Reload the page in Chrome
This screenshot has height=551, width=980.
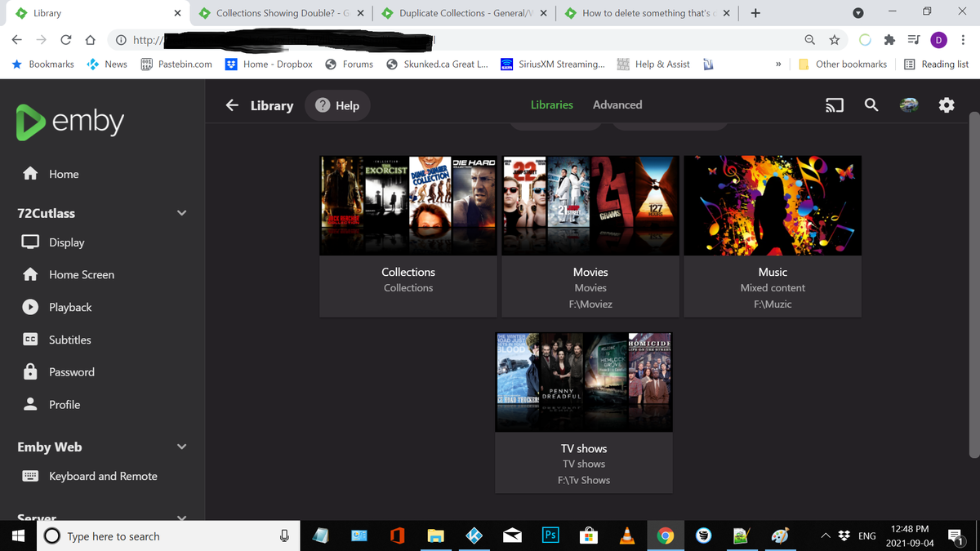click(65, 40)
